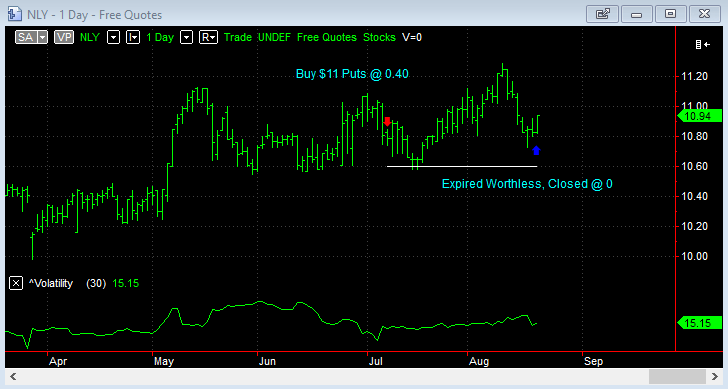This screenshot has height=389, width=728.
Task: Open the interval dropdown after 1 Day
Action: tap(186, 37)
